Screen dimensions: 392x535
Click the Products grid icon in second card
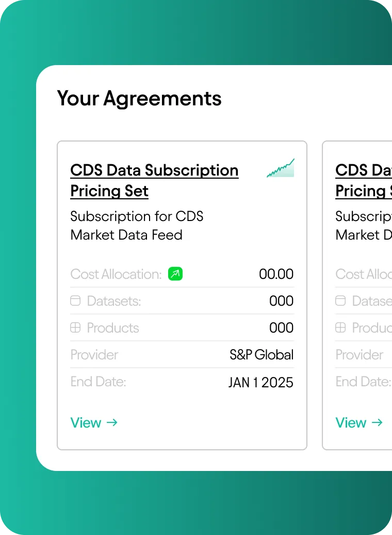click(x=340, y=327)
